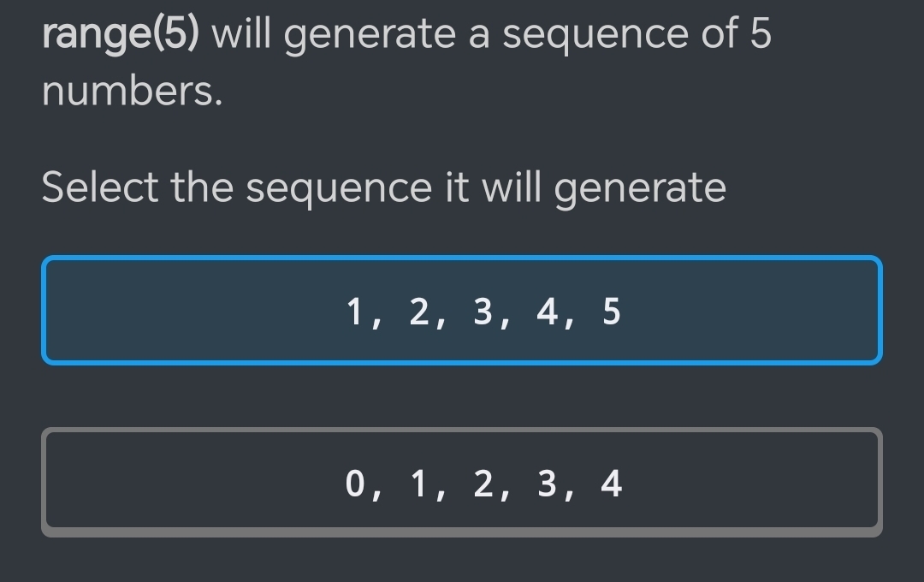Image resolution: width=924 pixels, height=582 pixels.
Task: Click digit 4 in the blue-highlighted answer
Action: [x=548, y=311]
